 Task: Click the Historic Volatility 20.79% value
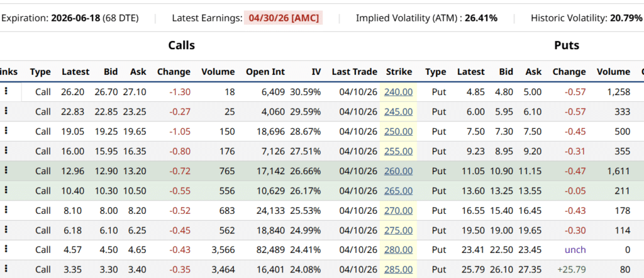[626, 18]
